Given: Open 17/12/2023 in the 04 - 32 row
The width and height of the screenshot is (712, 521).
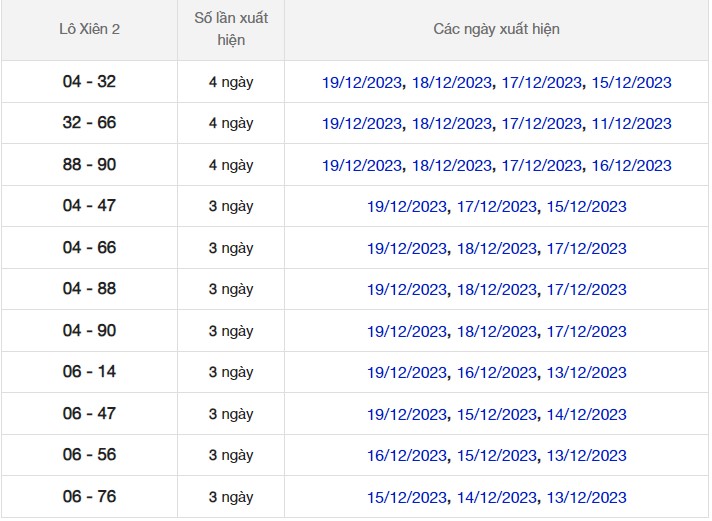Looking at the screenshot, I should (541, 82).
